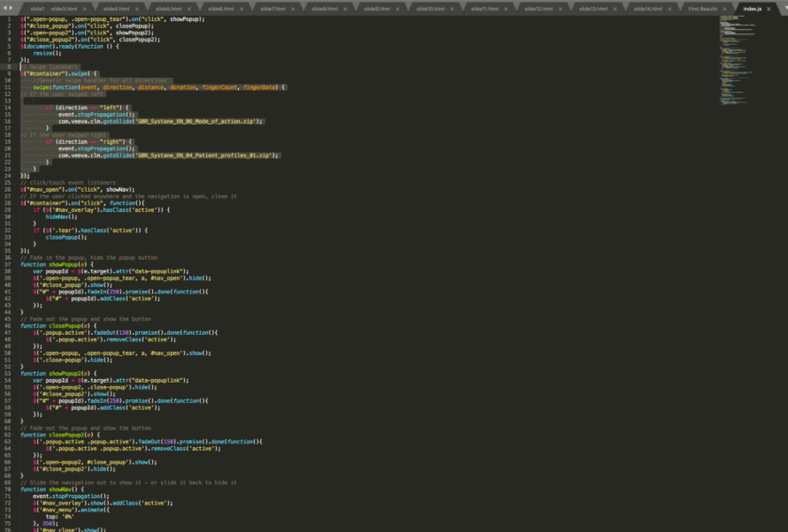Close the slide13.html tab

point(615,9)
